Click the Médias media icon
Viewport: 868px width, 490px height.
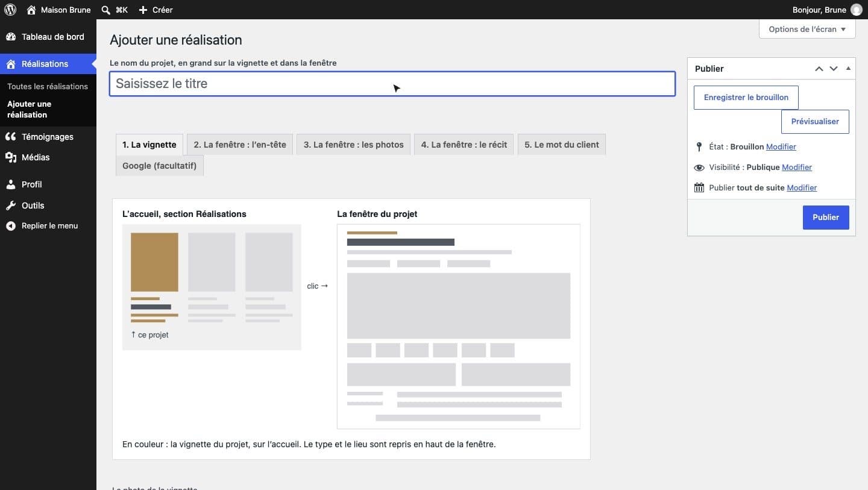(x=11, y=157)
